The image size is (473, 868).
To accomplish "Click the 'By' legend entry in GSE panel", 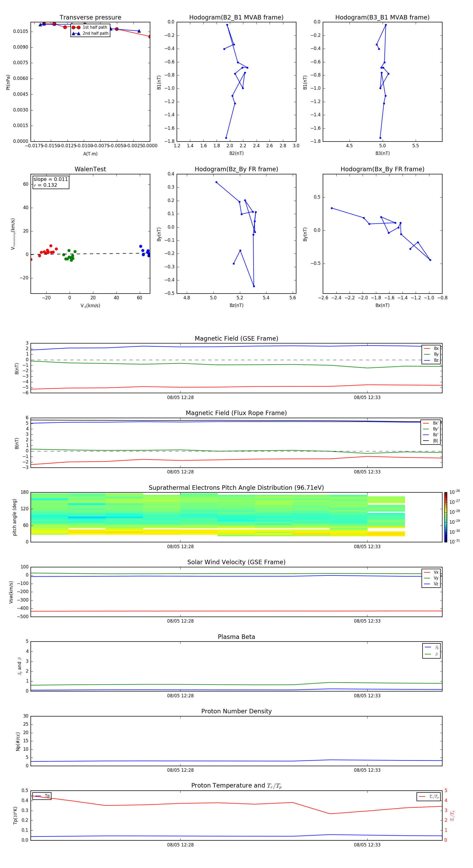I will coord(431,354).
